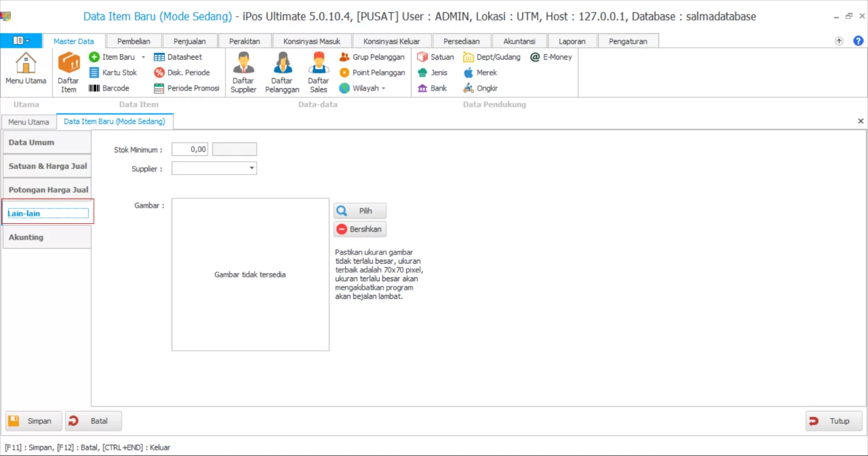Image resolution: width=868 pixels, height=456 pixels.
Task: Switch to the Laporan ribbon tab
Action: 572,41
